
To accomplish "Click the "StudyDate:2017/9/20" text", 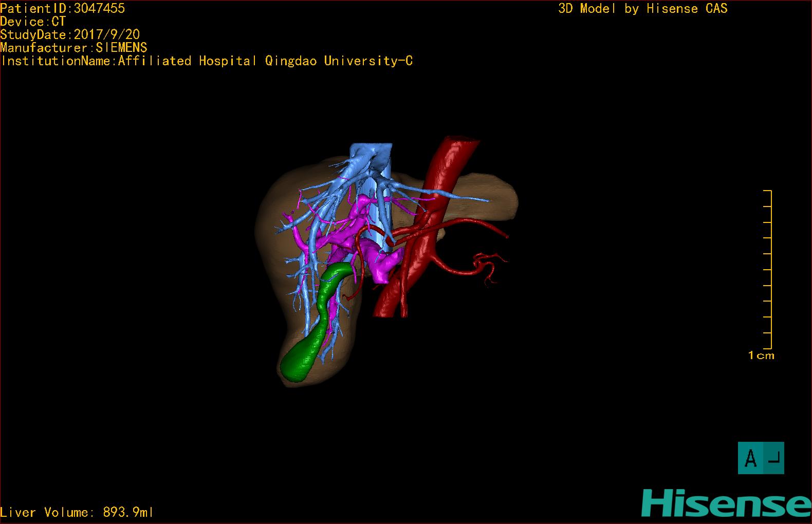I will click(x=70, y=34).
